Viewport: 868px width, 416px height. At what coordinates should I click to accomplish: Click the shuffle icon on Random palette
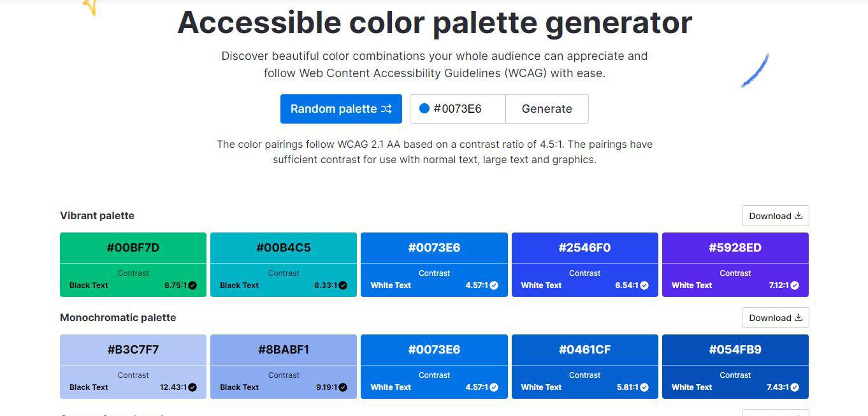386,109
